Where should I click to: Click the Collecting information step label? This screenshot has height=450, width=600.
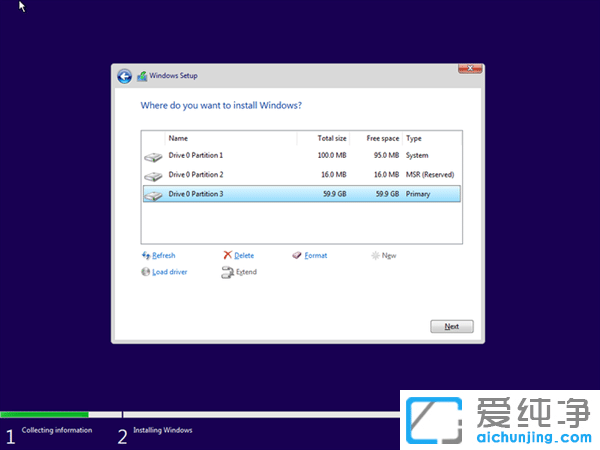(x=57, y=430)
